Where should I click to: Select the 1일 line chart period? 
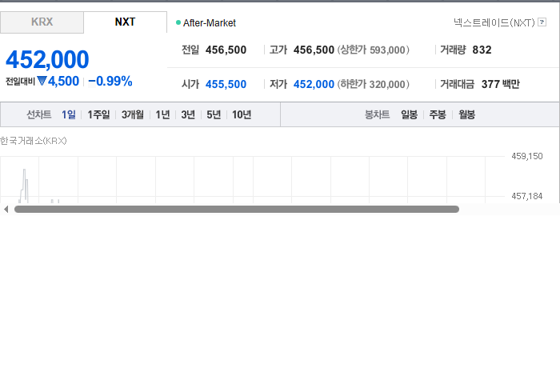pyautogui.click(x=69, y=114)
